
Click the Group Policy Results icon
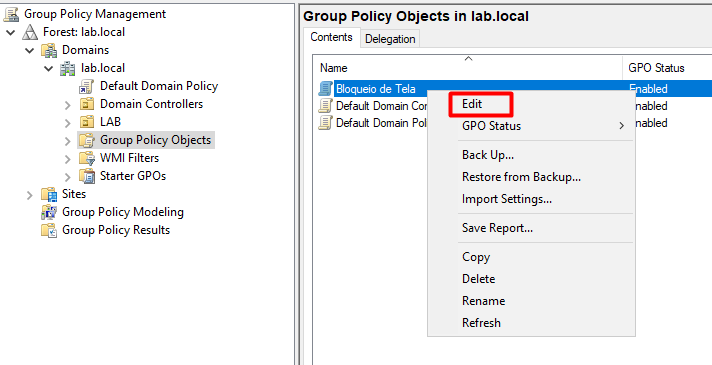[49, 230]
